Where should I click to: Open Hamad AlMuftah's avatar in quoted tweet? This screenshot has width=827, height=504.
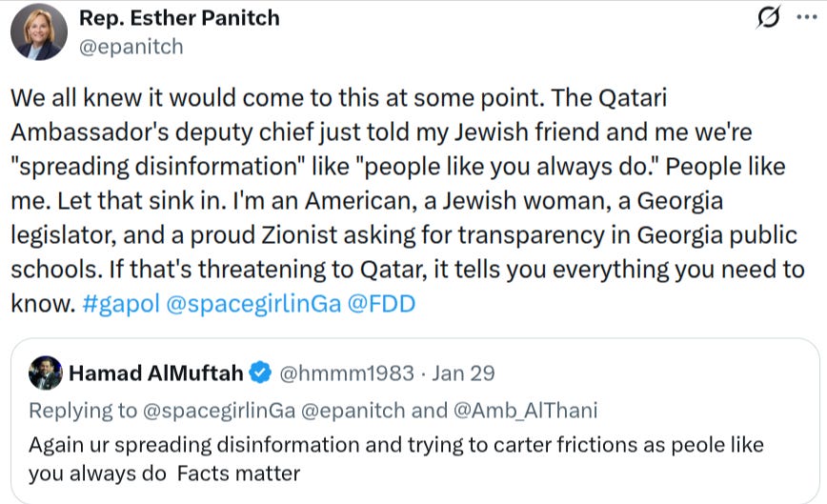point(46,373)
